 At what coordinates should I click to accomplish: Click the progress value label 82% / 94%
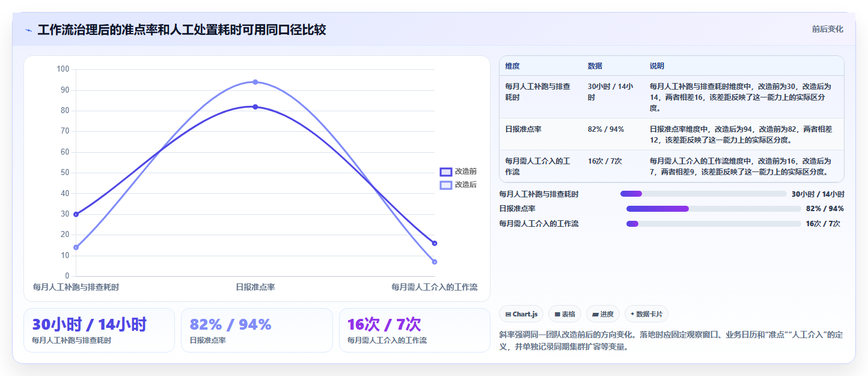click(x=825, y=209)
